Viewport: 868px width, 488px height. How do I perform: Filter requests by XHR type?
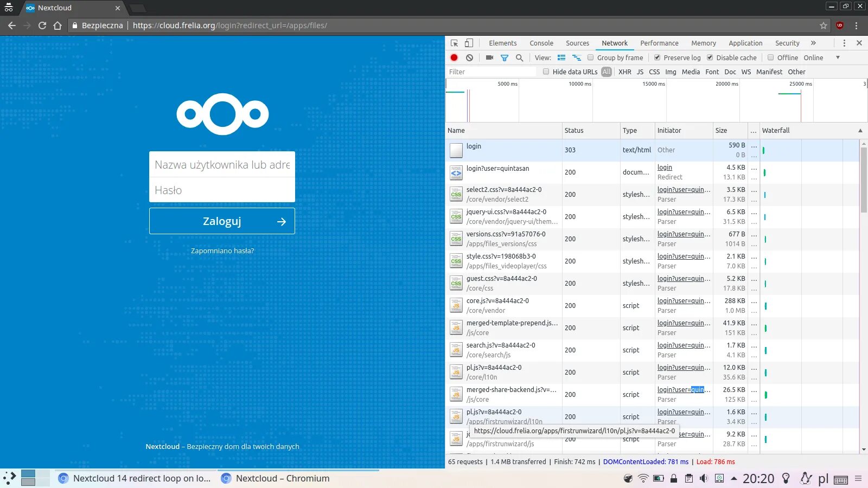[625, 72]
